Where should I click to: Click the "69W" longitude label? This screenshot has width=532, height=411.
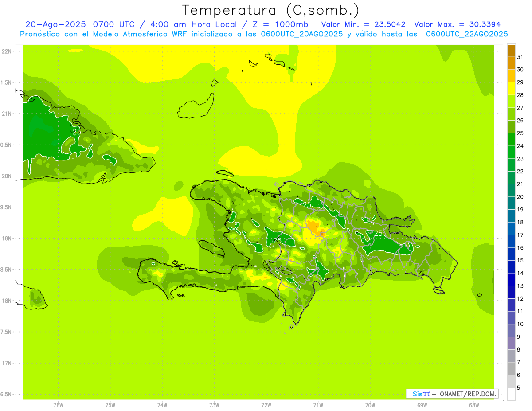pyautogui.click(x=422, y=405)
